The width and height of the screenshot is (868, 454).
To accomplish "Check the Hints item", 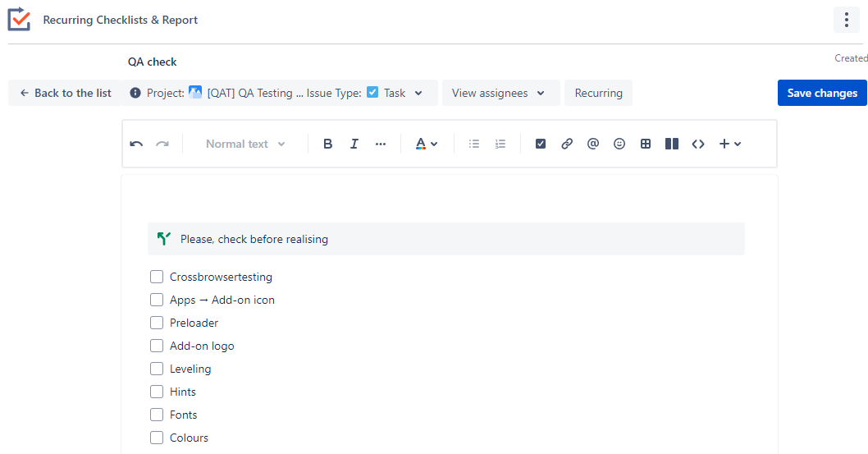I will tap(157, 392).
